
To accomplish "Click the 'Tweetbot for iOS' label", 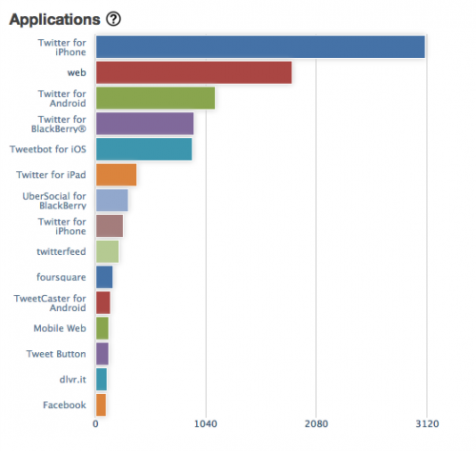I will click(48, 149).
